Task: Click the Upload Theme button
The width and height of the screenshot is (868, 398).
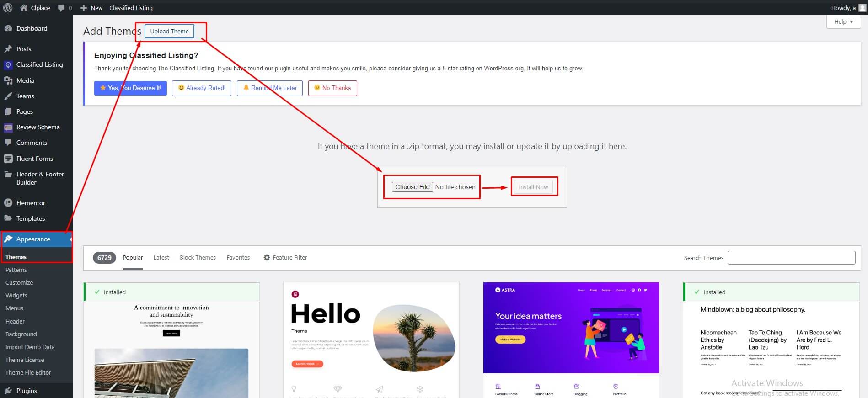Action: pos(169,31)
